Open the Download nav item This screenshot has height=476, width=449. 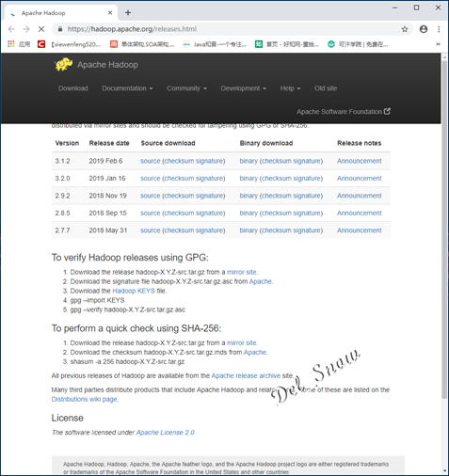tap(73, 88)
